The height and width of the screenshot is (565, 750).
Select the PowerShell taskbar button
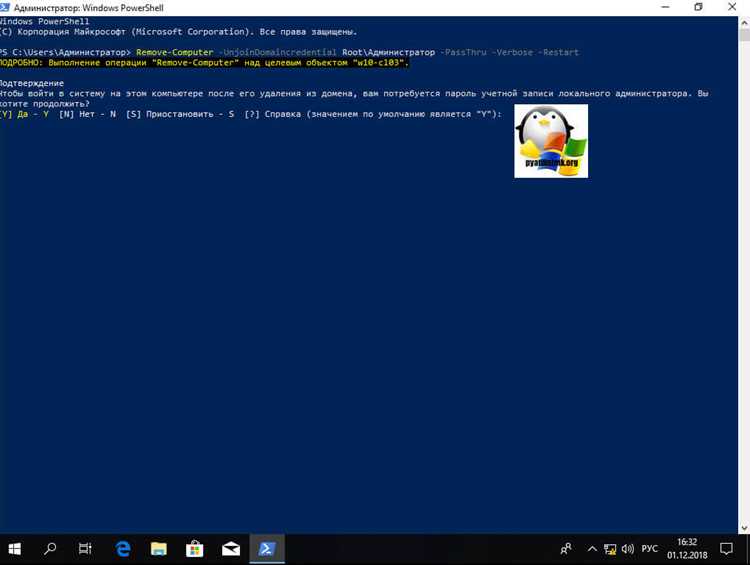[266, 549]
